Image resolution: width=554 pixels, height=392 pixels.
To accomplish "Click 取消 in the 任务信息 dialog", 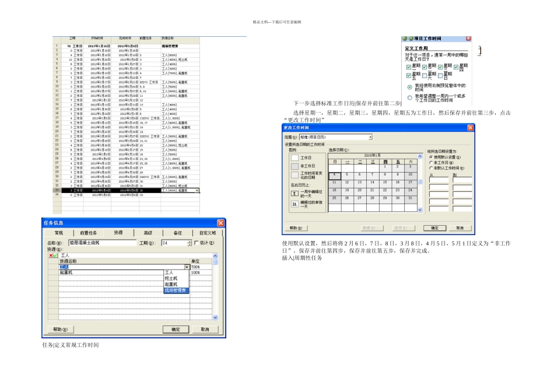I will pyautogui.click(x=205, y=330).
